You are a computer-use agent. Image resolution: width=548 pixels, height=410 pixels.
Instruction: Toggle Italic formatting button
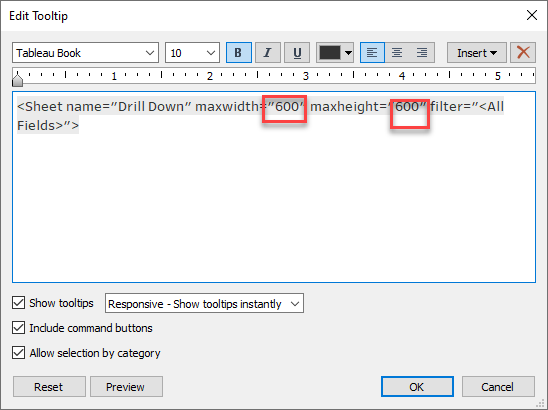click(268, 53)
